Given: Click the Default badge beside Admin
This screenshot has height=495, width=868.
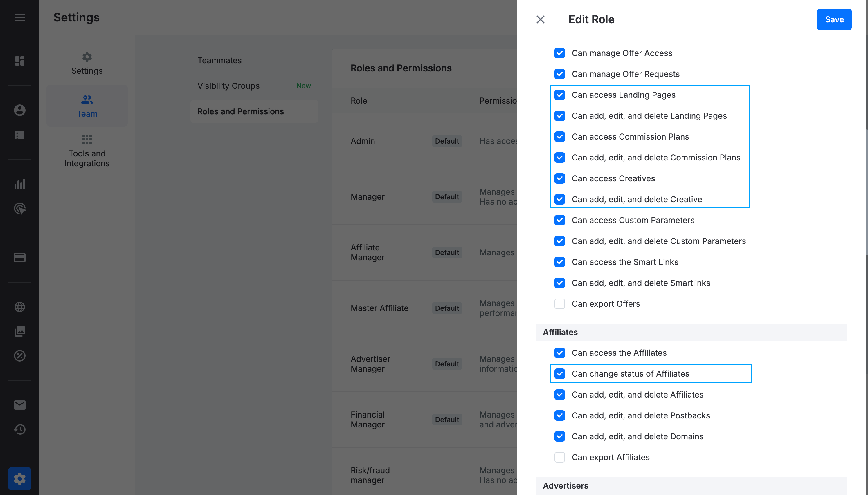Looking at the screenshot, I should coord(447,141).
